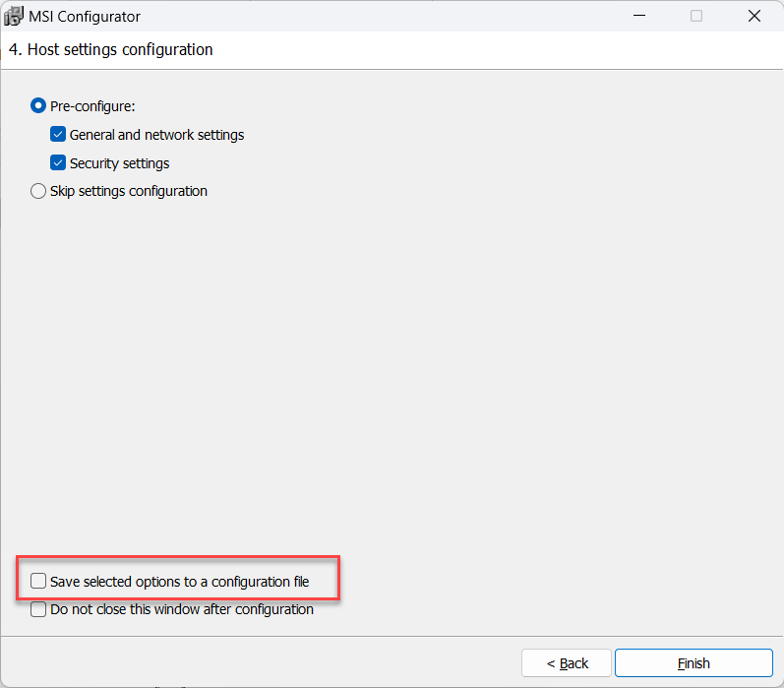Go back with the Back button
The height and width of the screenshot is (688, 784).
coord(567,663)
